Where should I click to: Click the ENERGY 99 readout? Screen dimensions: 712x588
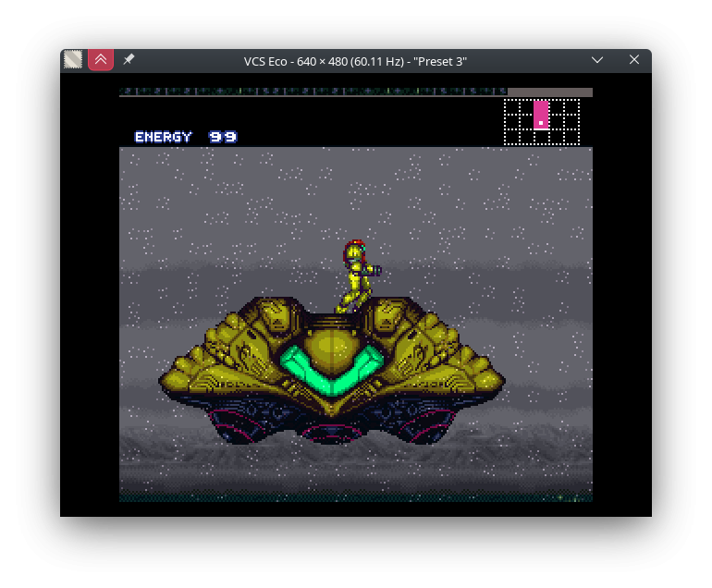coord(186,137)
